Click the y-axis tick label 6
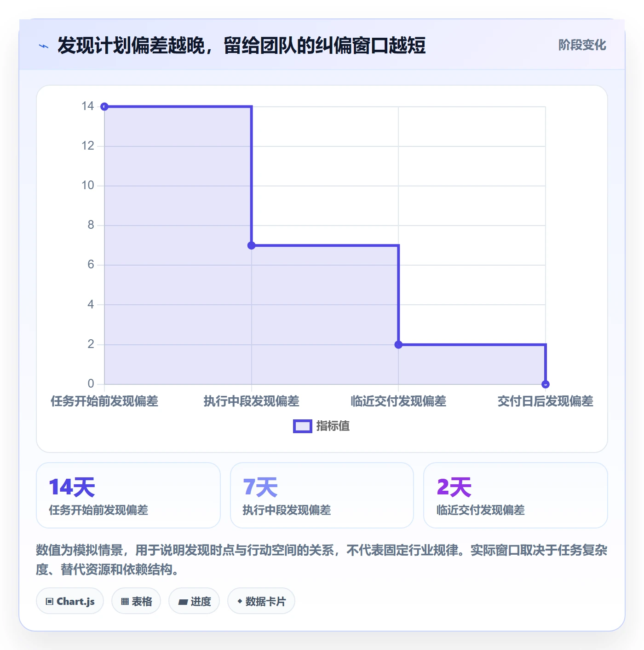Viewport: 644px width, 650px height. [x=91, y=265]
